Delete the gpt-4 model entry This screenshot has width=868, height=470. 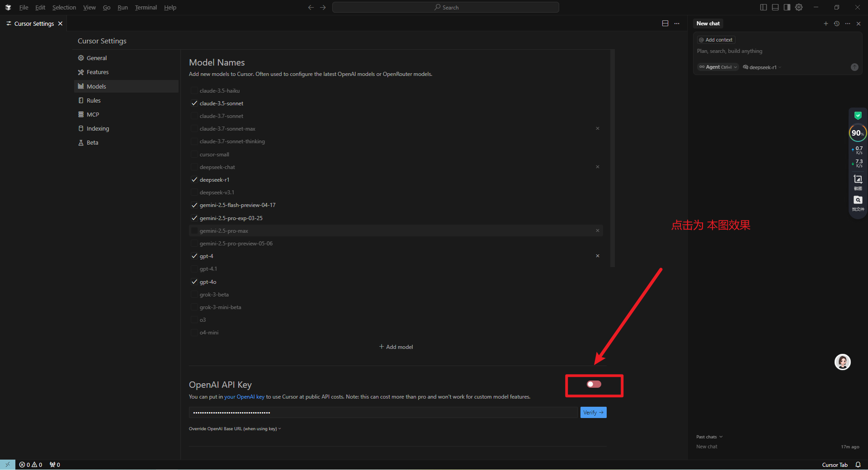point(598,256)
